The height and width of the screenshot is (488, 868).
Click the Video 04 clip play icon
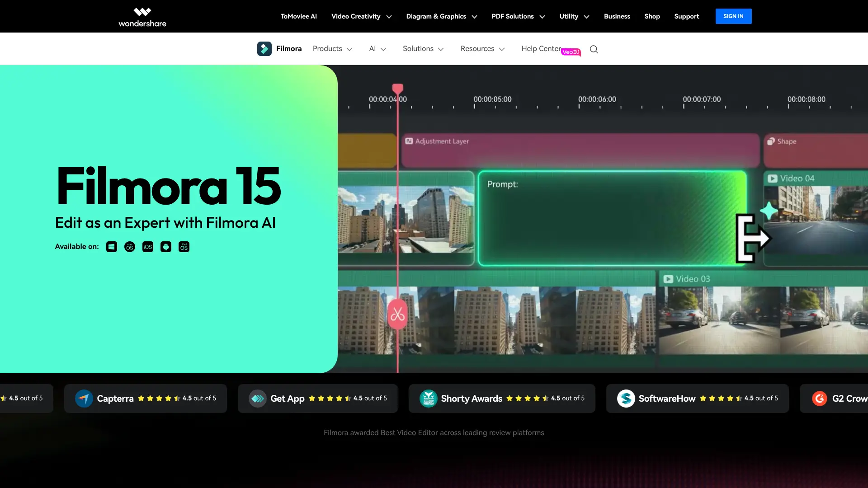[x=773, y=178]
